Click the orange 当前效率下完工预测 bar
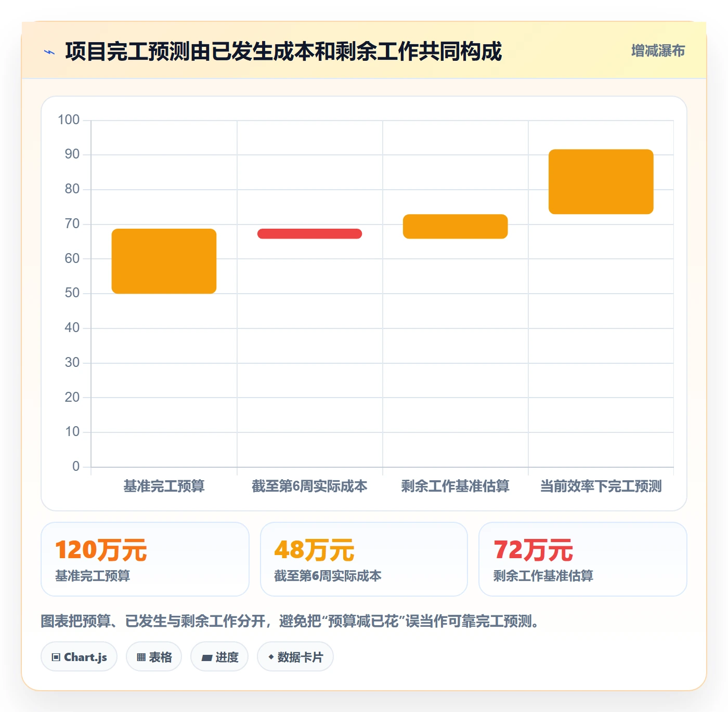Viewport: 728px width, 712px height. point(601,182)
